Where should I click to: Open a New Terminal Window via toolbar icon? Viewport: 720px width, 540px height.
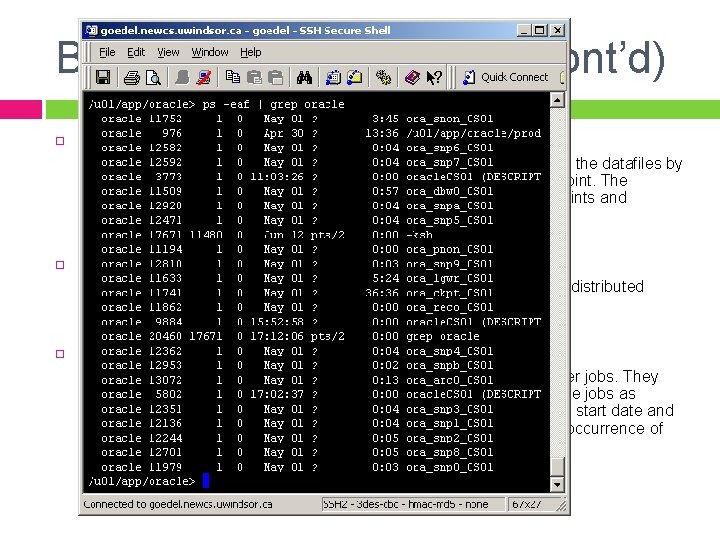click(x=333, y=77)
